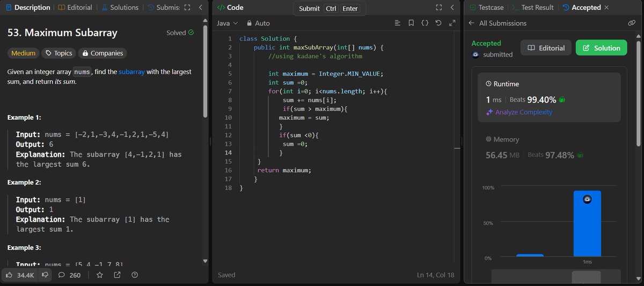Click the clapping hands beside 99.40%
The image size is (644, 286).
click(x=562, y=99)
